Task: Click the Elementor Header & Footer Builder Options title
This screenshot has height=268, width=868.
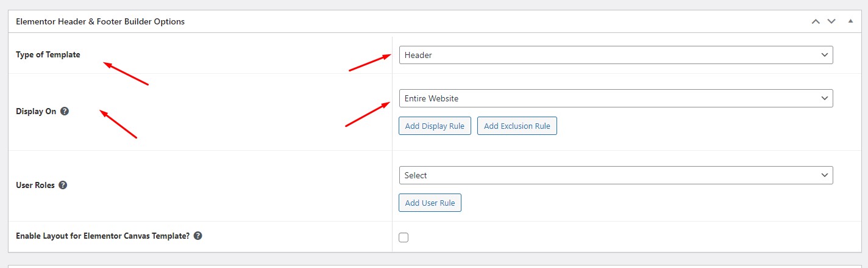Action: coord(100,21)
